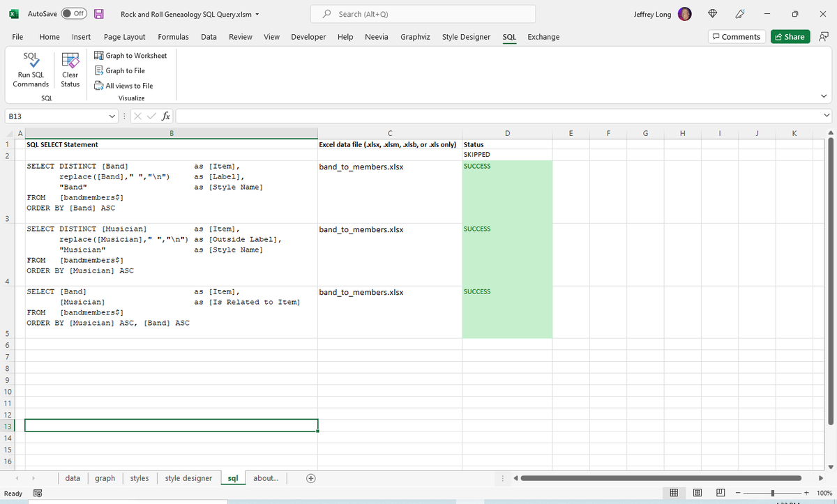Select the Status header cell
Screen dimensions: 837x504
click(x=507, y=144)
